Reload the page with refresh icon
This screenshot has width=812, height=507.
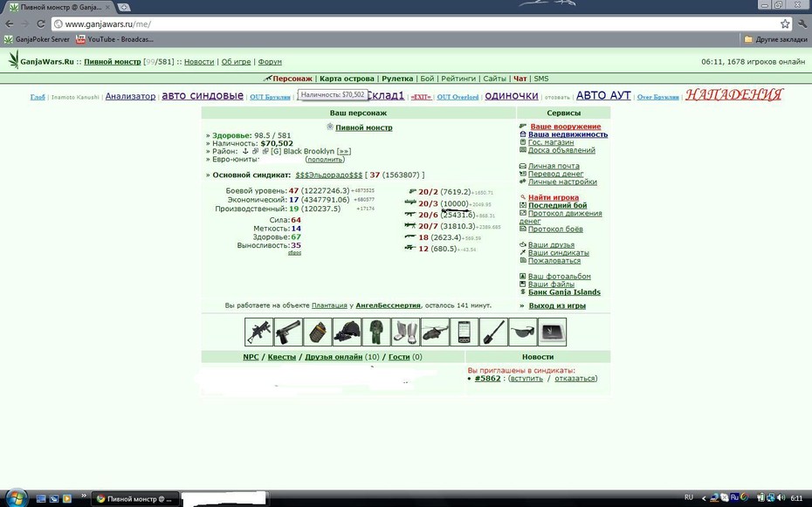41,24
